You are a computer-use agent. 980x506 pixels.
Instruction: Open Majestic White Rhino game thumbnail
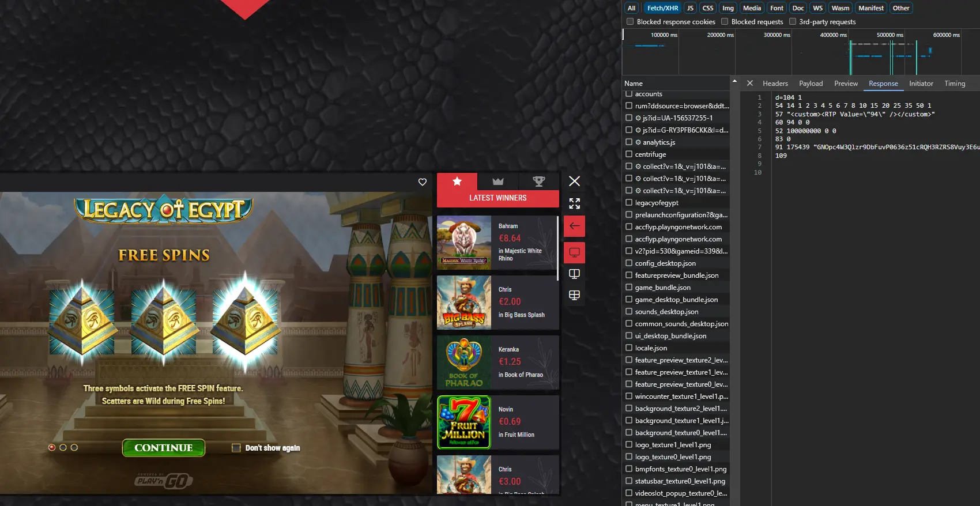coord(464,243)
